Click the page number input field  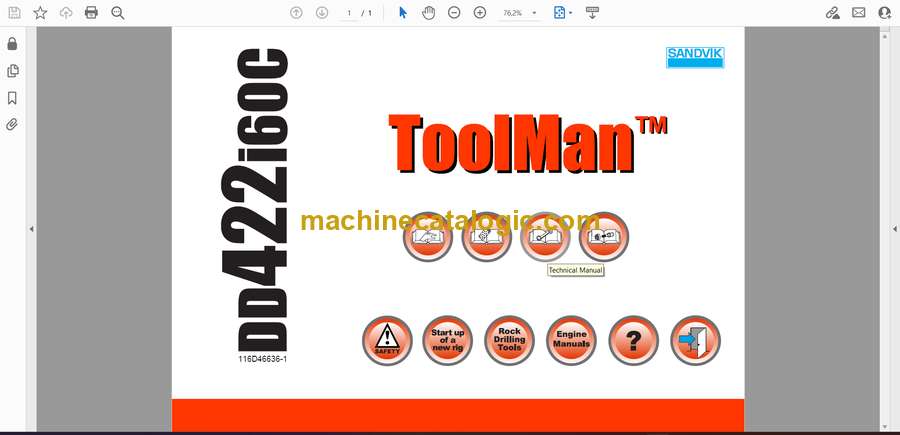click(349, 13)
